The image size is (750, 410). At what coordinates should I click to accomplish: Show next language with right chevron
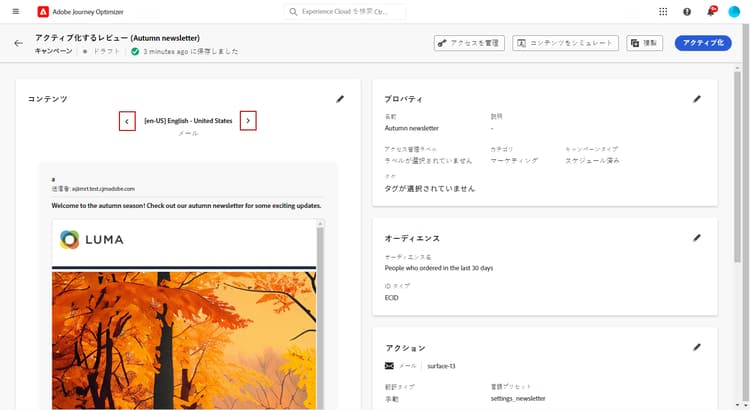click(248, 121)
